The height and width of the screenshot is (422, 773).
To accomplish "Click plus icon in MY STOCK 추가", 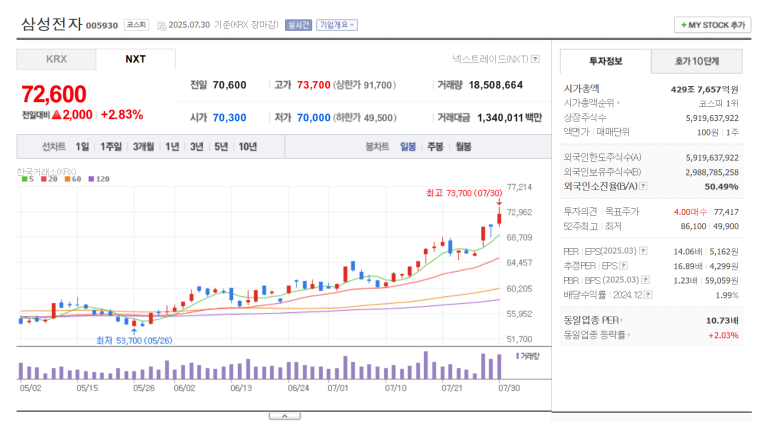I will 683,25.
